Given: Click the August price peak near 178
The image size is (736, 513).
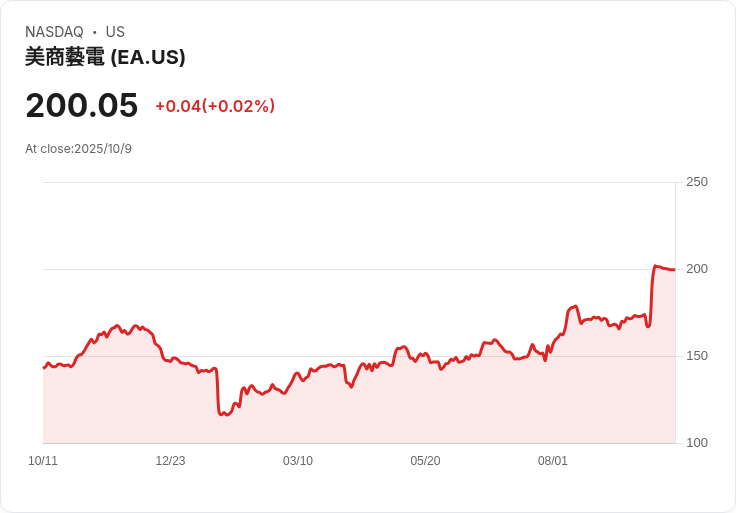Looking at the screenshot, I should pyautogui.click(x=576, y=306).
